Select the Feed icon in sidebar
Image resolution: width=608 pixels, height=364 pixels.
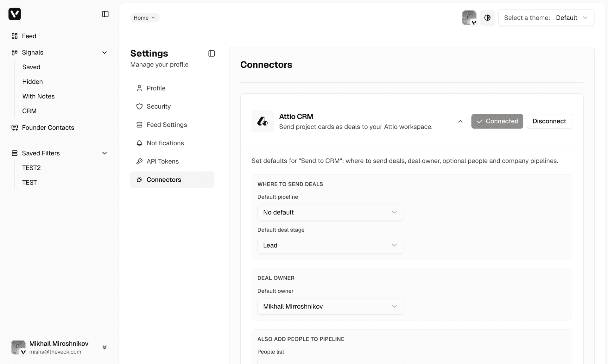coord(15,36)
